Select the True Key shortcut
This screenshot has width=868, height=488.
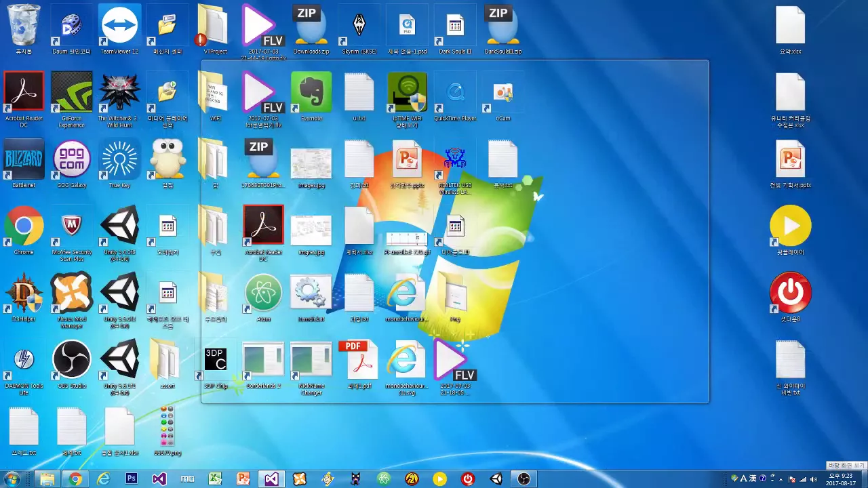click(119, 163)
